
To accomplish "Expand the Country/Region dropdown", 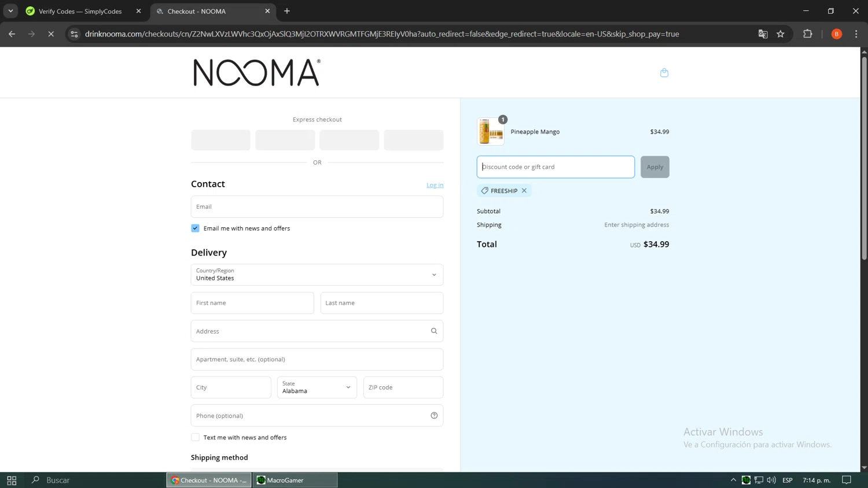I will [x=317, y=275].
